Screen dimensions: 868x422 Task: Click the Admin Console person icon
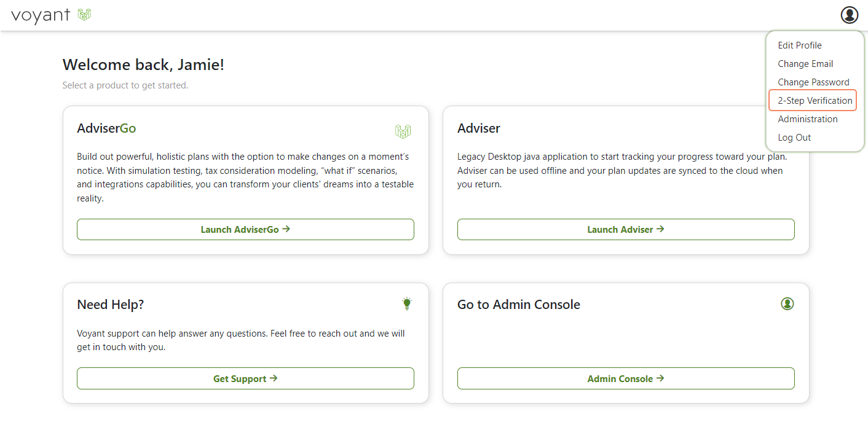coord(787,303)
